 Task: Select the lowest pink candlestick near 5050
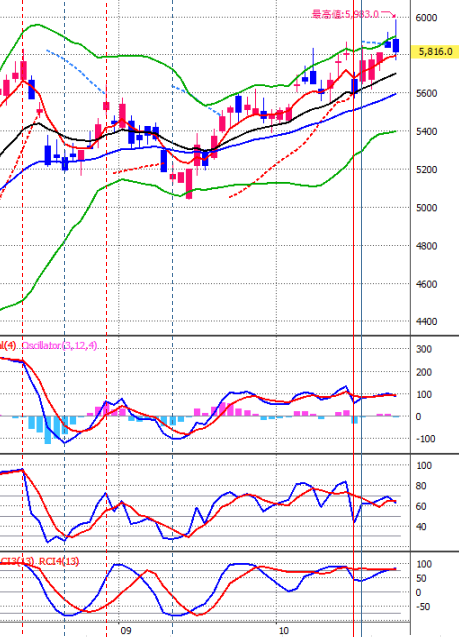189,184
